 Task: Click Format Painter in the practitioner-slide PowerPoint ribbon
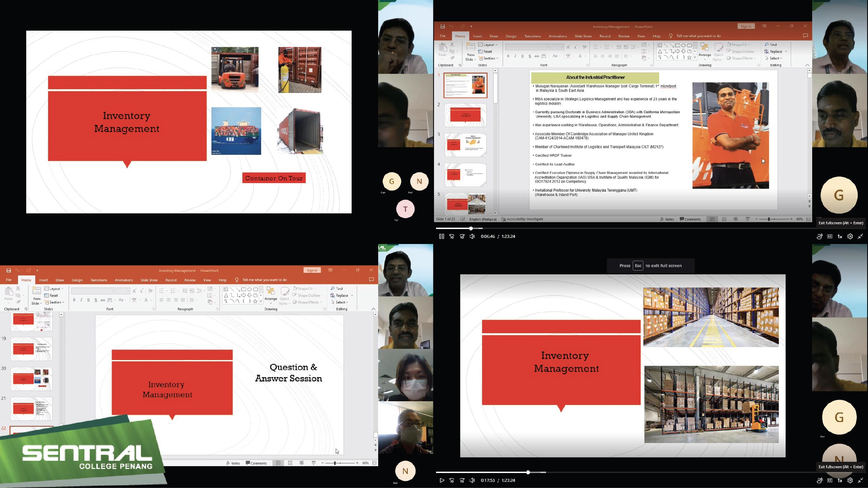pos(452,58)
